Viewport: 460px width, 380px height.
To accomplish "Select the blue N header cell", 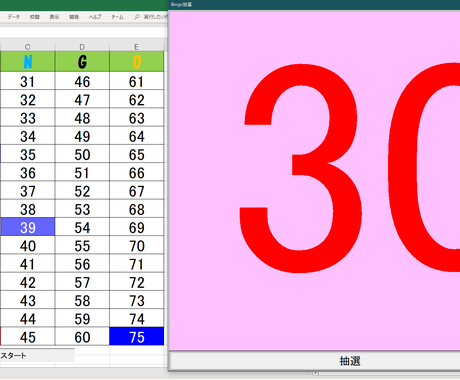I will (x=28, y=61).
